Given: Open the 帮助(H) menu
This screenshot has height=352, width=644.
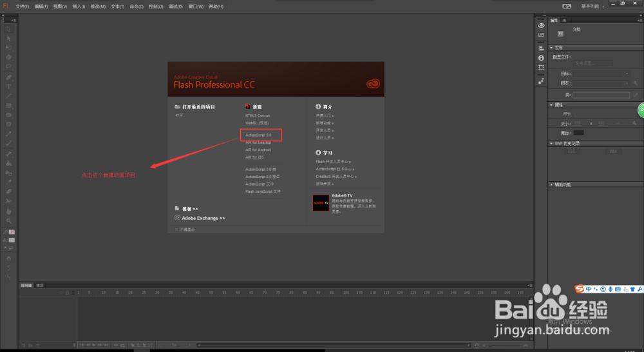Looking at the screenshot, I should click(216, 6).
